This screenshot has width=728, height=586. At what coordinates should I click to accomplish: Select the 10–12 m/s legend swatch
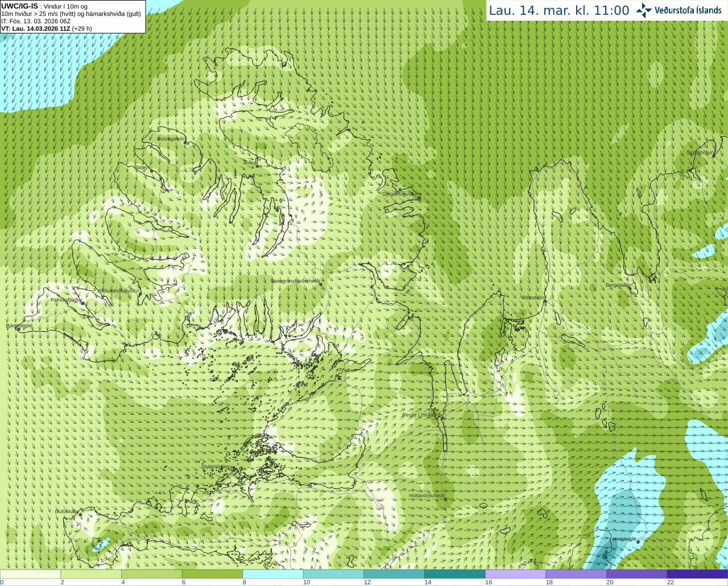[x=333, y=574]
